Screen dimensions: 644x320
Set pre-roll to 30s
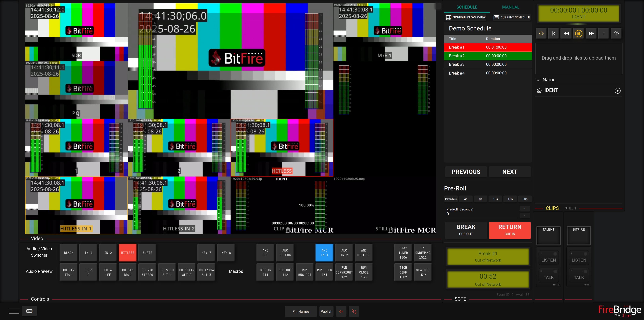[525, 199]
